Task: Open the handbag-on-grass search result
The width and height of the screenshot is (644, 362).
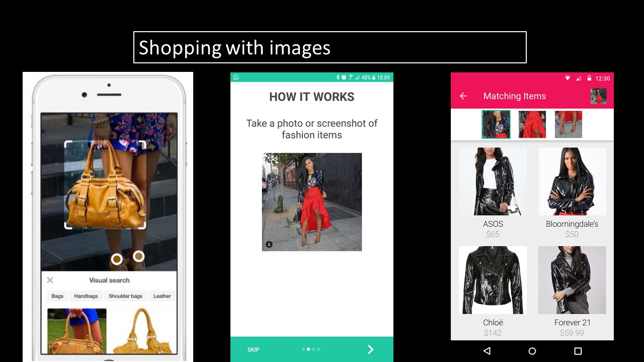Action: pos(77,331)
